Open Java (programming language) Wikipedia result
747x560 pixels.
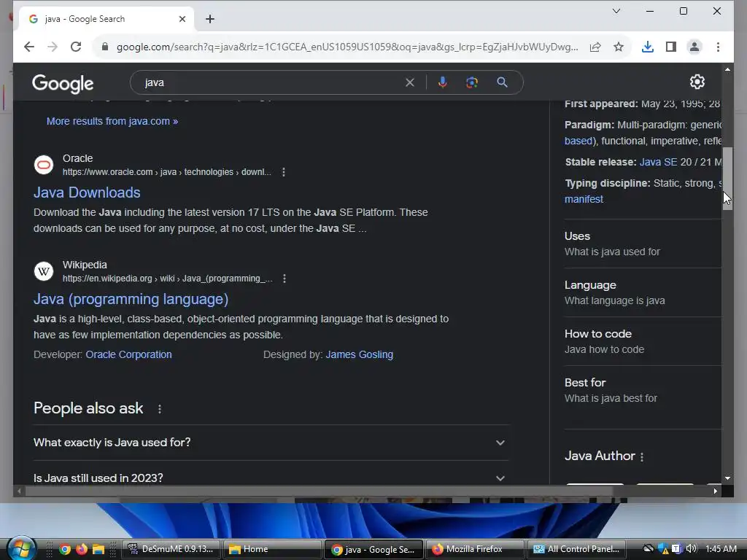(x=131, y=299)
